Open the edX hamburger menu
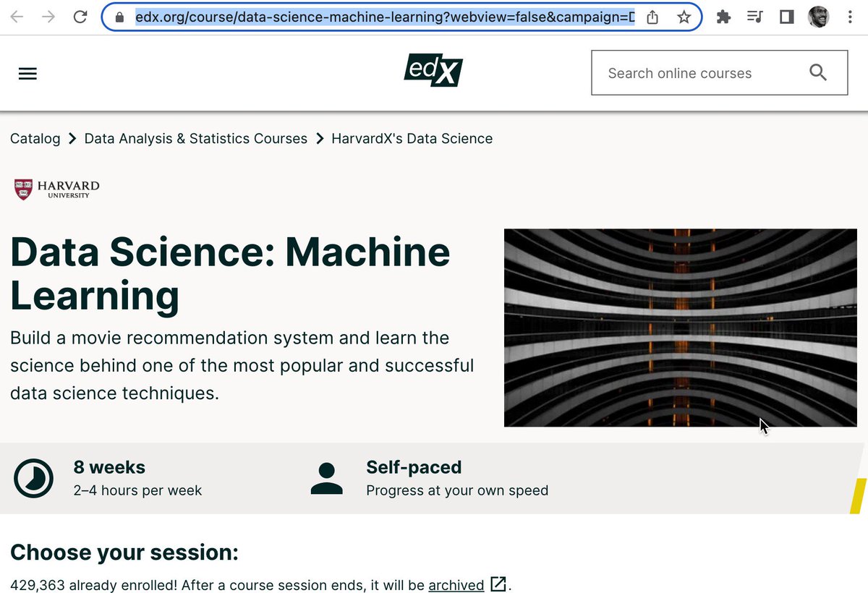Screen dimensions: 868x593 [x=27, y=73]
